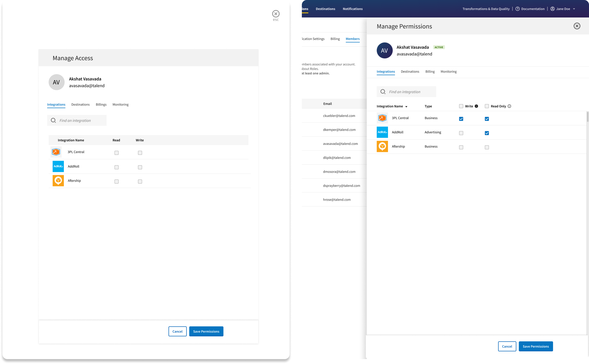
Task: Open Notifications in top navigation bar
Action: click(x=353, y=9)
